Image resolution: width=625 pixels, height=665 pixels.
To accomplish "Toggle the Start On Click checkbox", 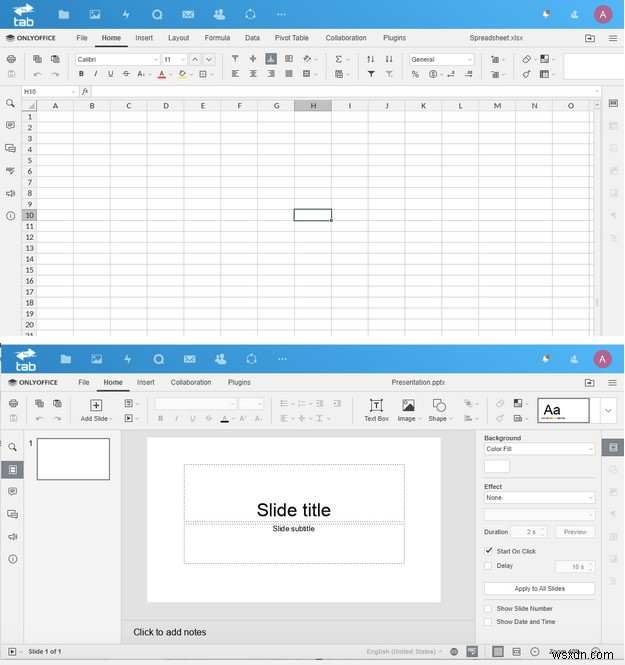I will point(488,551).
